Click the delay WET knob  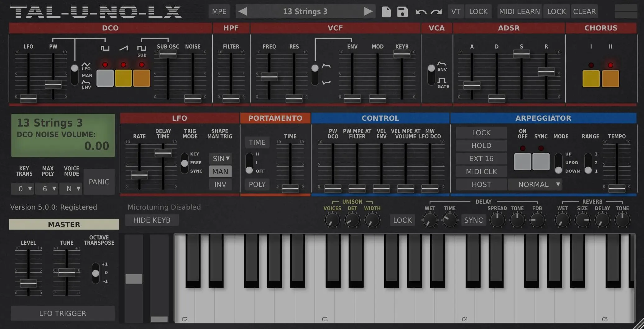point(430,220)
